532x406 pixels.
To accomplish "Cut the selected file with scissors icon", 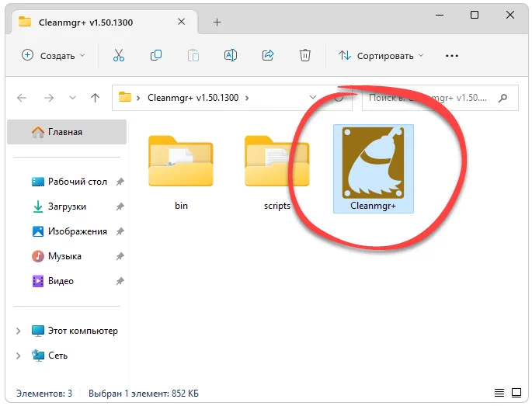I will [119, 55].
